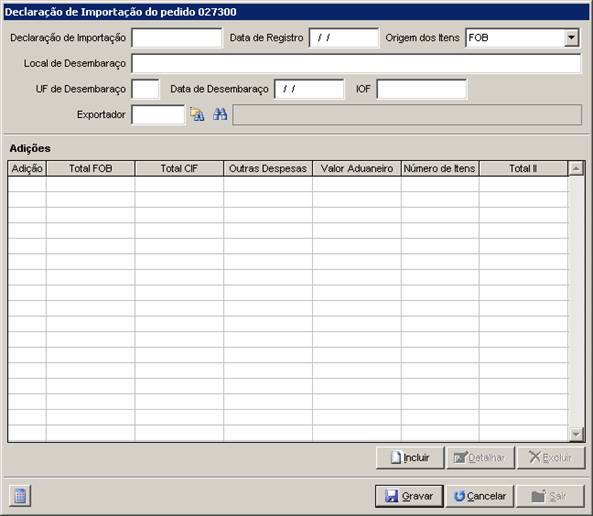Screen dimensions: 593x516
Task: Click the Excluir button
Action: click(x=551, y=458)
